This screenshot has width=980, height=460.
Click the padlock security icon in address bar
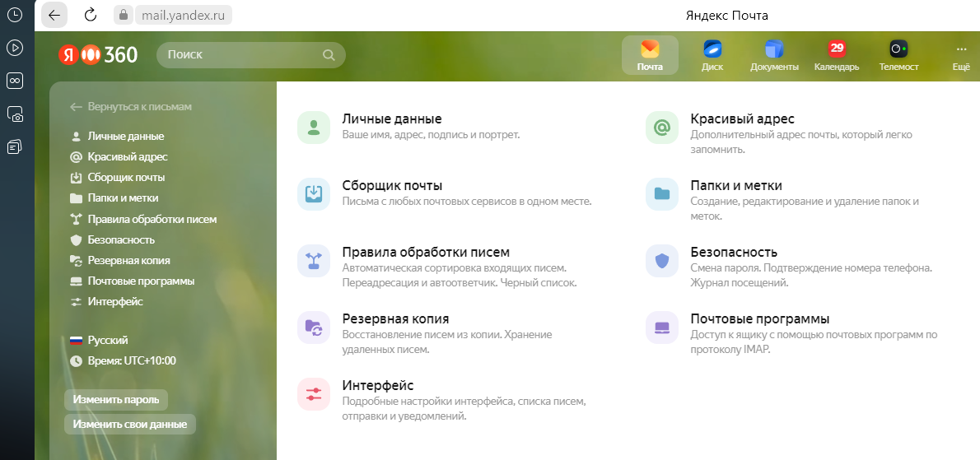pyautogui.click(x=124, y=15)
